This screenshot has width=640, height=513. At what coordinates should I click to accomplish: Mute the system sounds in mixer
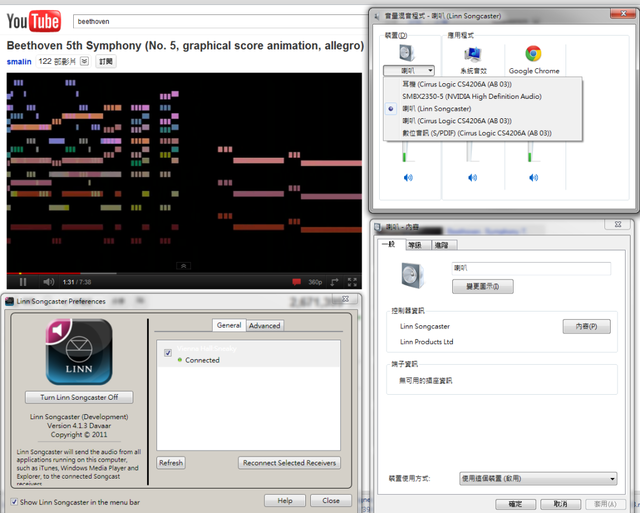pos(472,178)
